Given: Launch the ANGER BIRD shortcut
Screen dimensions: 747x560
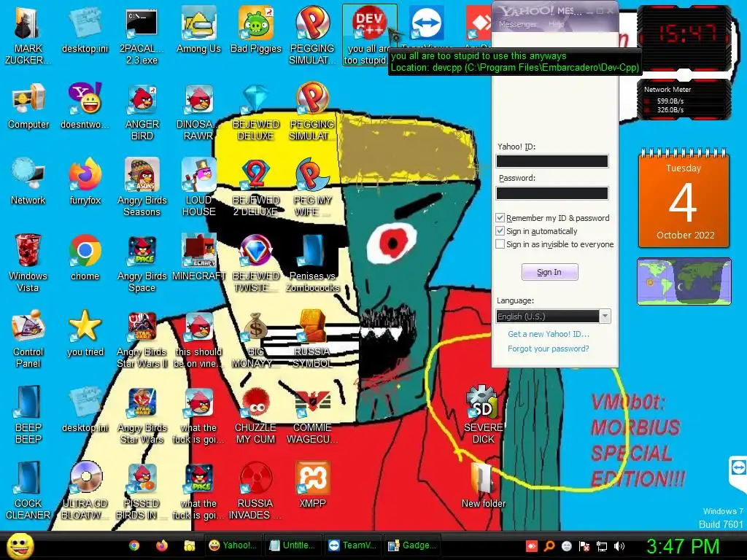Looking at the screenshot, I should click(142, 112).
